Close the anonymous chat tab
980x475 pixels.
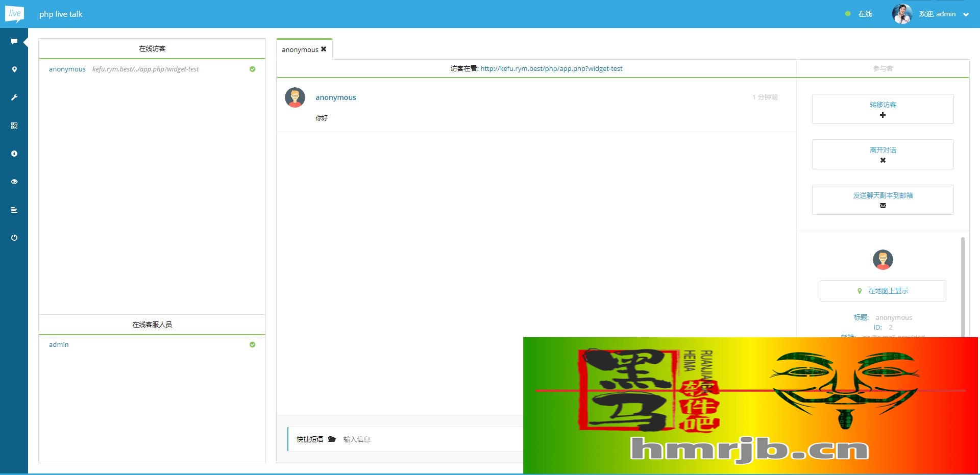[324, 49]
